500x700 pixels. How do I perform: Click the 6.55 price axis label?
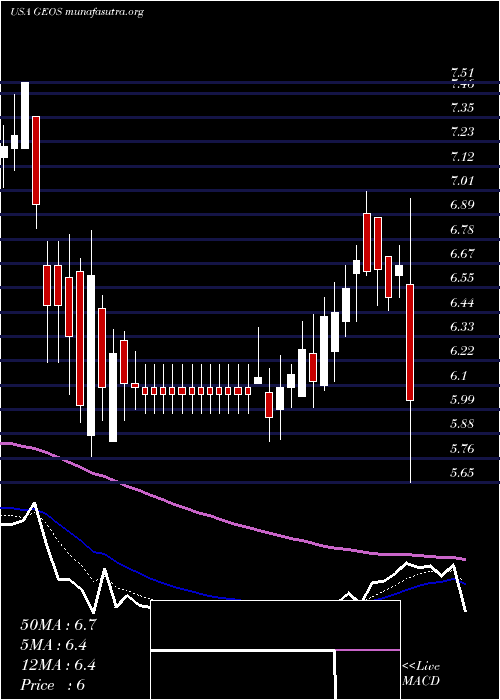tap(462, 278)
